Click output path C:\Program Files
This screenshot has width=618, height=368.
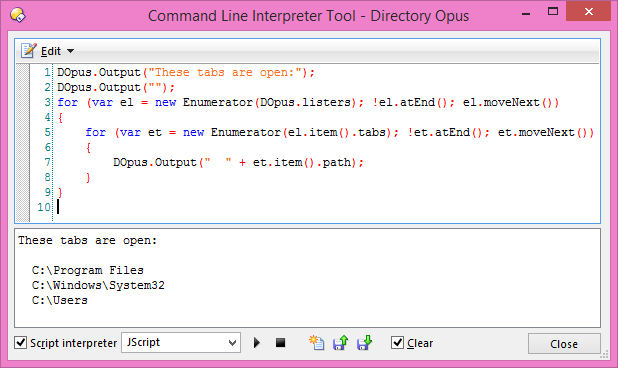click(x=87, y=270)
